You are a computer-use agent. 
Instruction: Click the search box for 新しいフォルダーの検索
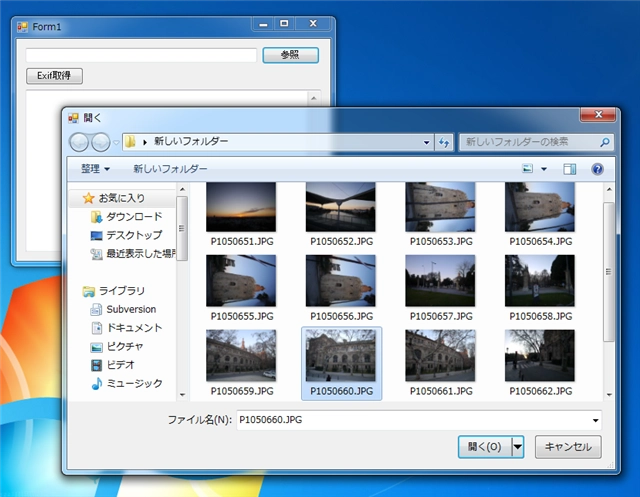tap(536, 142)
